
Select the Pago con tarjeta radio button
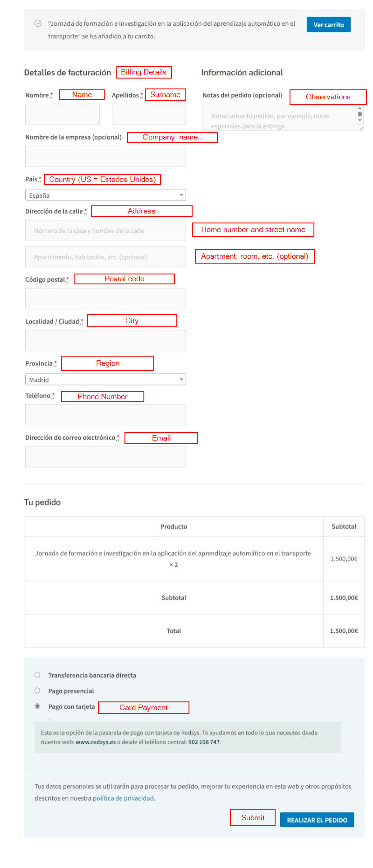(37, 706)
